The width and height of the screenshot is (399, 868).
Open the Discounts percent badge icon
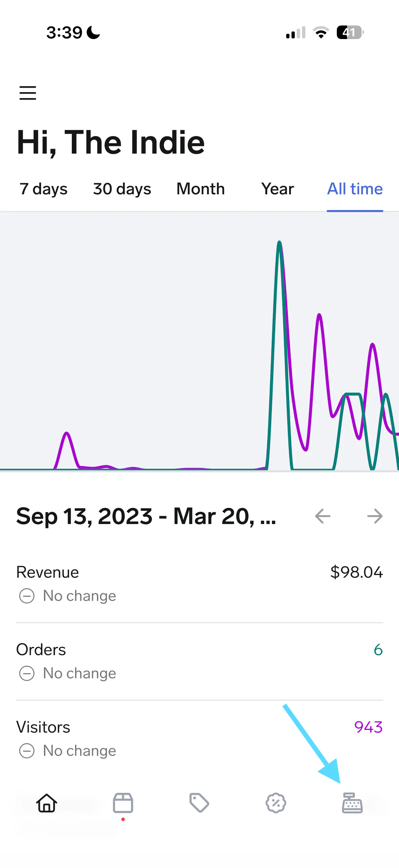276,803
